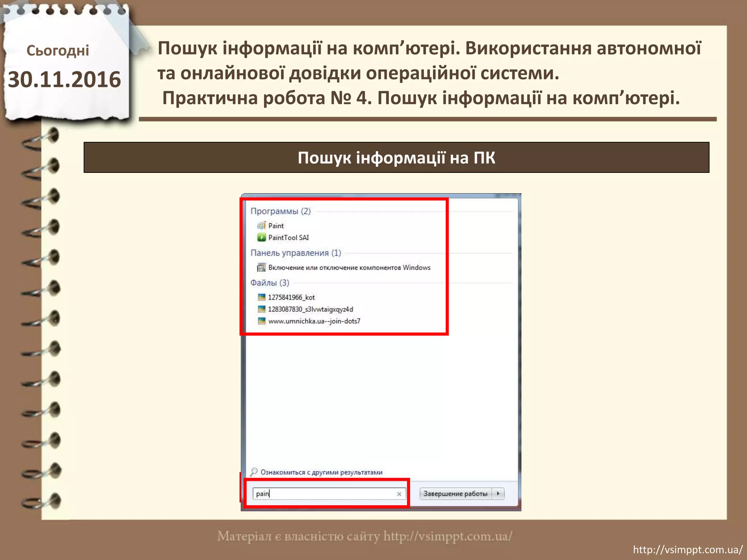Open image file icon for 1275841966_kot
747x560 pixels.
[x=262, y=297]
